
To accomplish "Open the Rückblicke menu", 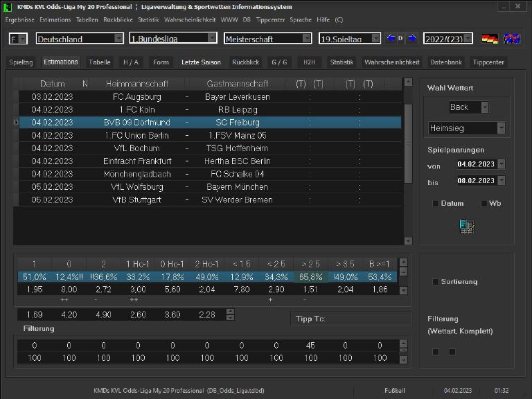I will tap(118, 19).
